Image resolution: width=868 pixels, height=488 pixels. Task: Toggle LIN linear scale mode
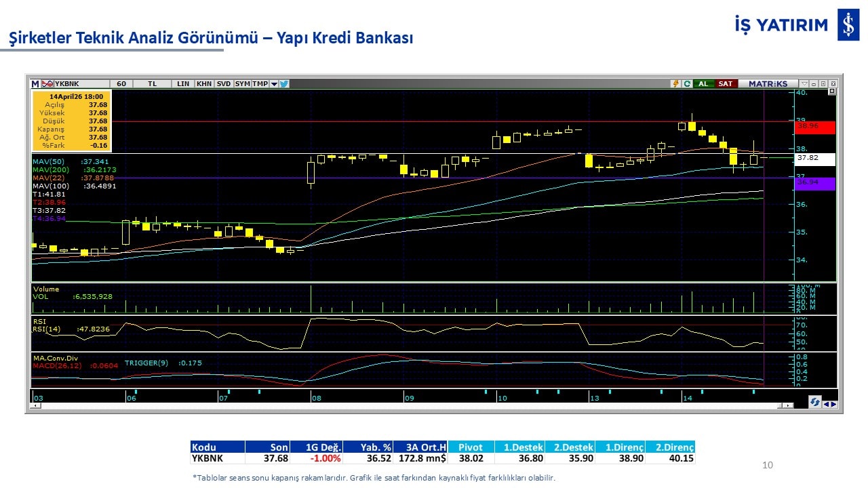183,84
